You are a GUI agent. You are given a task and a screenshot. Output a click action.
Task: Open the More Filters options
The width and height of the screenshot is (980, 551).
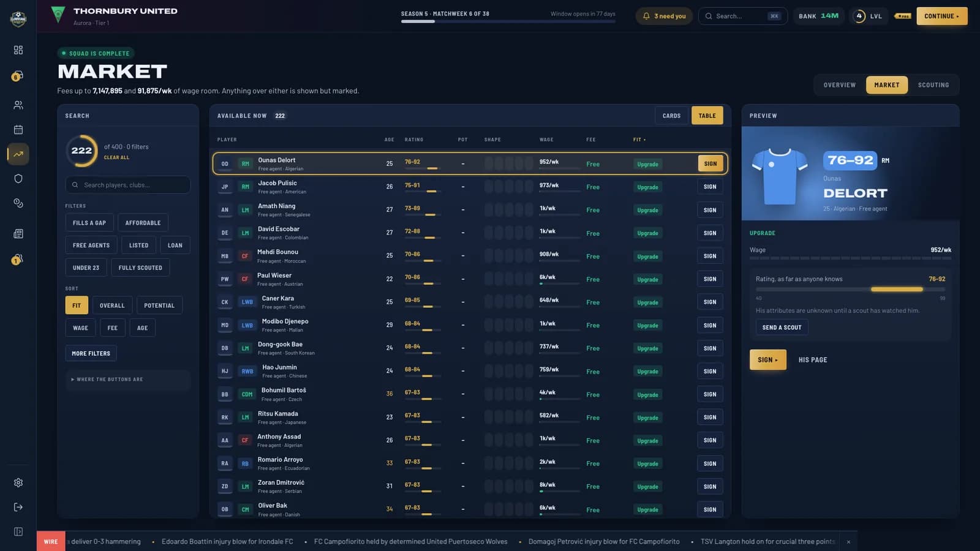click(x=91, y=353)
